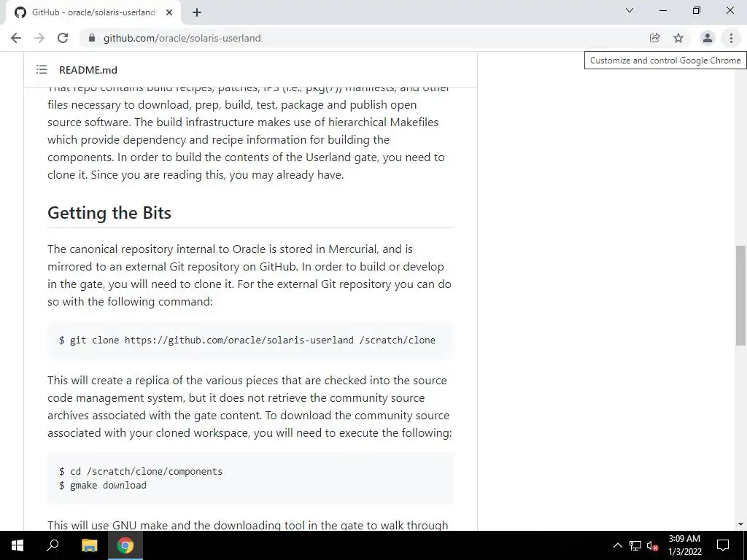Viewport: 747px width, 560px height.
Task: Reload the GitHub page
Action: (x=63, y=38)
